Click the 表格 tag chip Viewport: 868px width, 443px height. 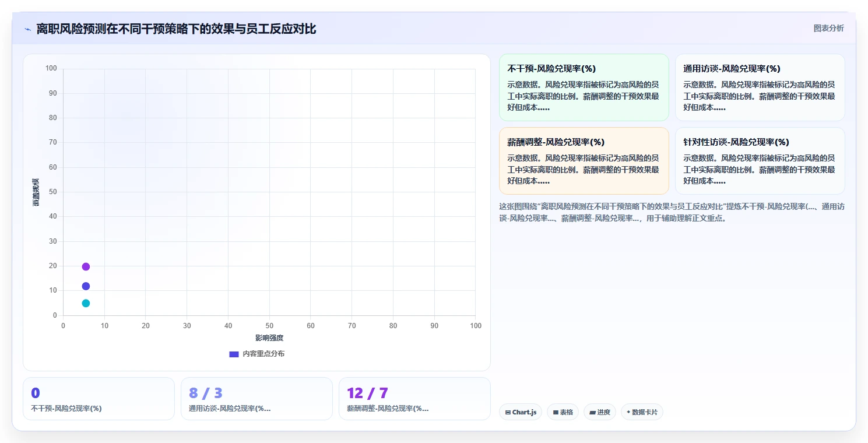click(x=563, y=412)
